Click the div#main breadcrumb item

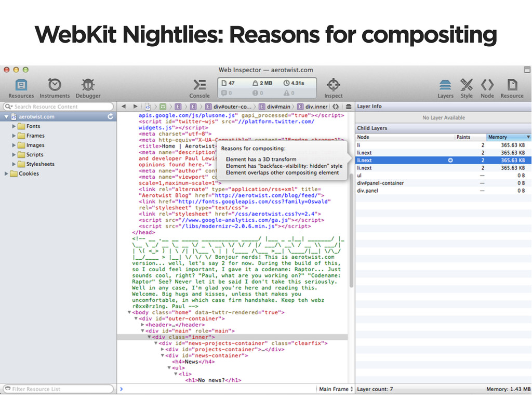[277, 107]
